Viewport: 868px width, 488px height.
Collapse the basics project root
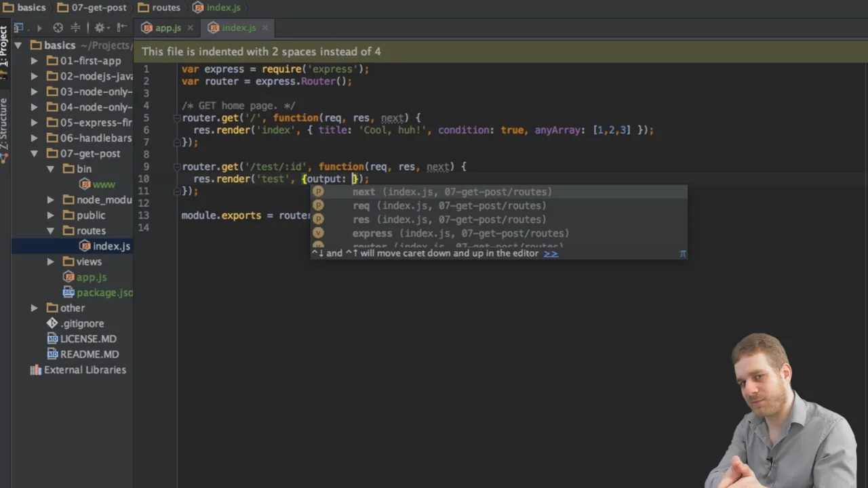[x=18, y=45]
